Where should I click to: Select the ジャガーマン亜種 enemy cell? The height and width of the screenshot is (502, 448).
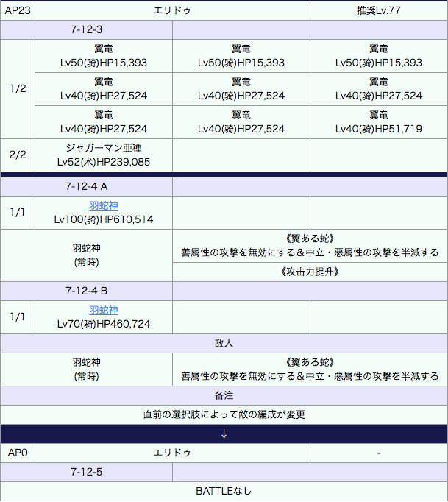[103, 155]
